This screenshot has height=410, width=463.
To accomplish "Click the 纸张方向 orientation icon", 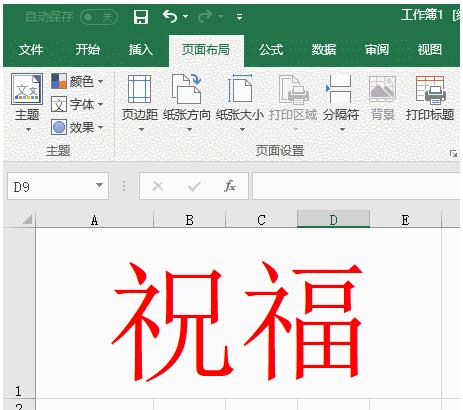I will pos(187,89).
